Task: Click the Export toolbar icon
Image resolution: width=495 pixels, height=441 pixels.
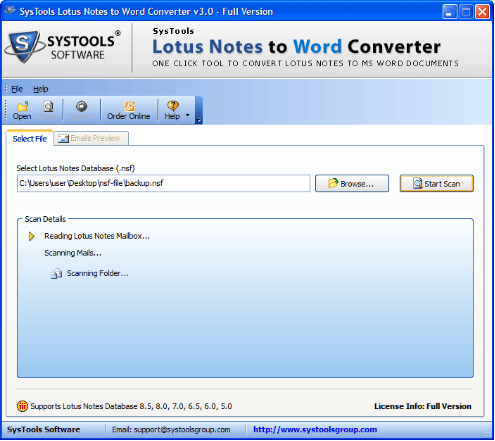Action: point(81,111)
